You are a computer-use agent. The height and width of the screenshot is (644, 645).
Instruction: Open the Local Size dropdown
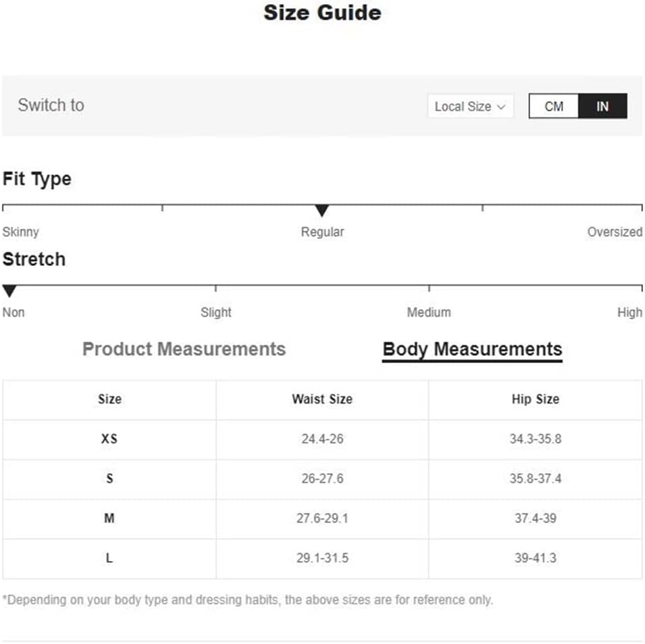[x=471, y=107]
